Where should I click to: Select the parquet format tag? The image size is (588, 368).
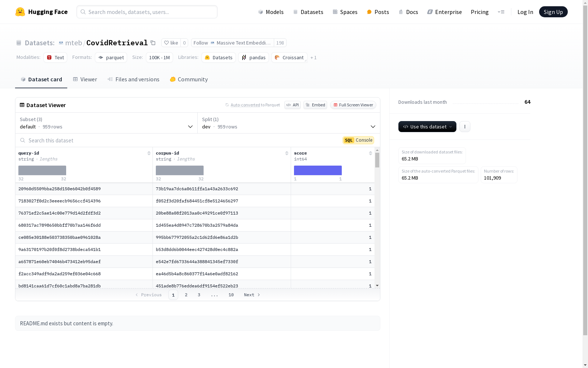click(x=111, y=57)
